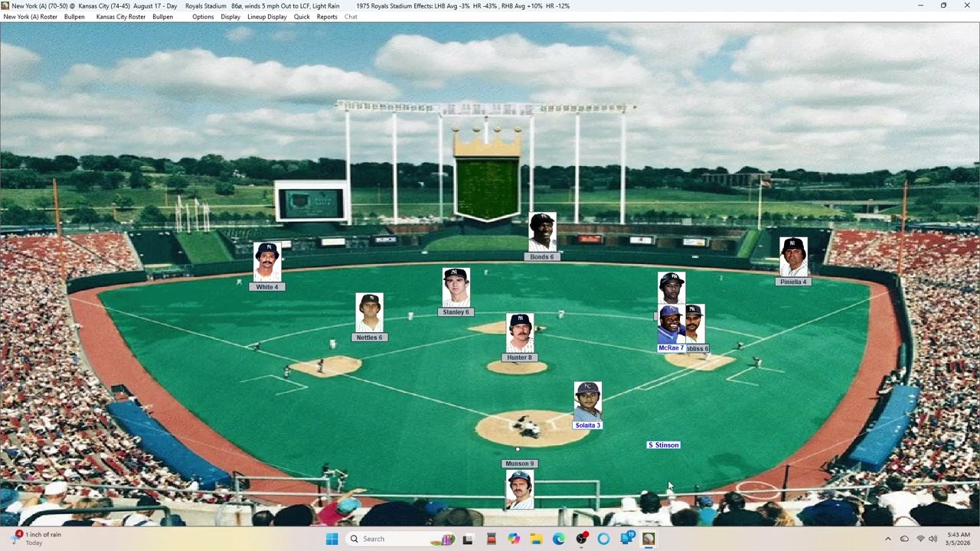Viewport: 980px width, 551px height.
Task: Open the Bullpen menu beside New York Roster
Action: [x=74, y=17]
